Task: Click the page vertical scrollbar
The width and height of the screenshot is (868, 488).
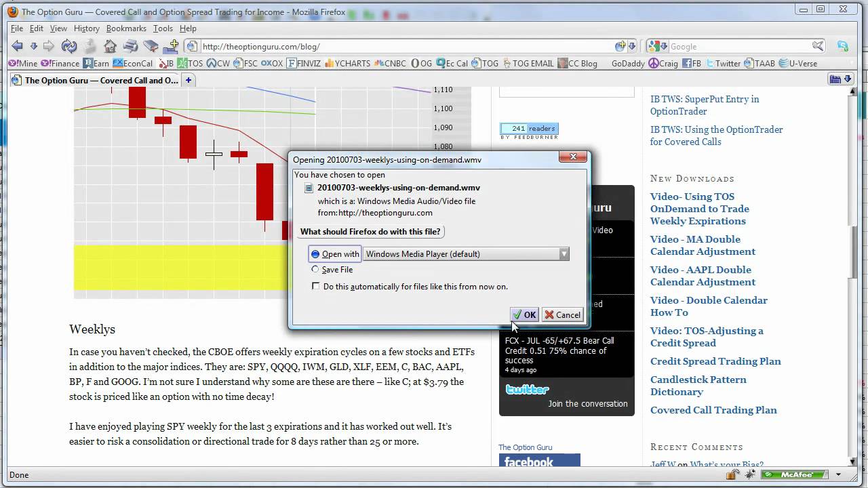Action: coord(853,277)
